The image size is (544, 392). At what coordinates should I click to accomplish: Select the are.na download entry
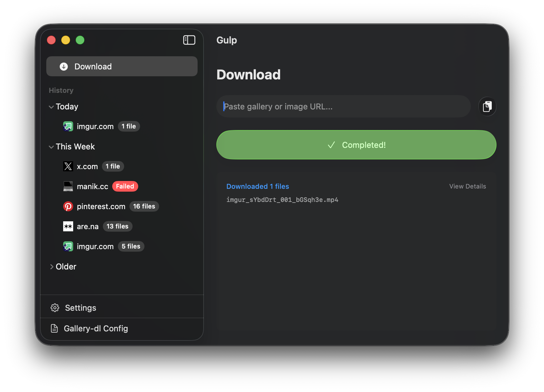[88, 226]
